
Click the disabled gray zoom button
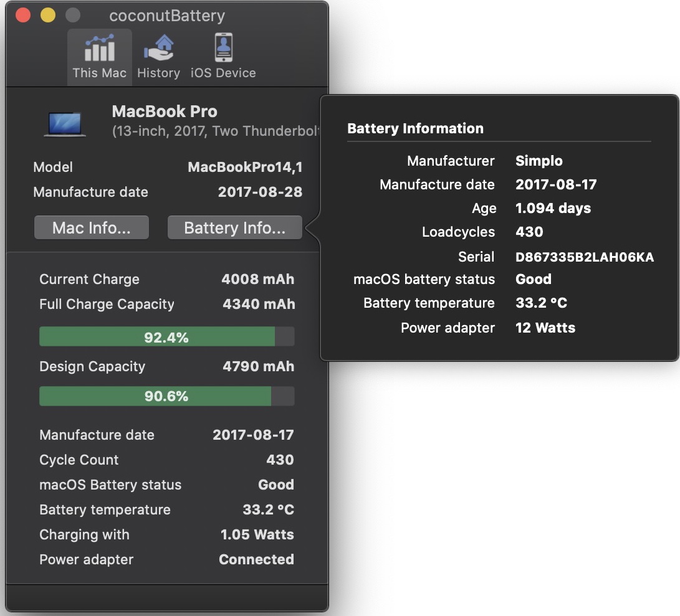tap(72, 16)
